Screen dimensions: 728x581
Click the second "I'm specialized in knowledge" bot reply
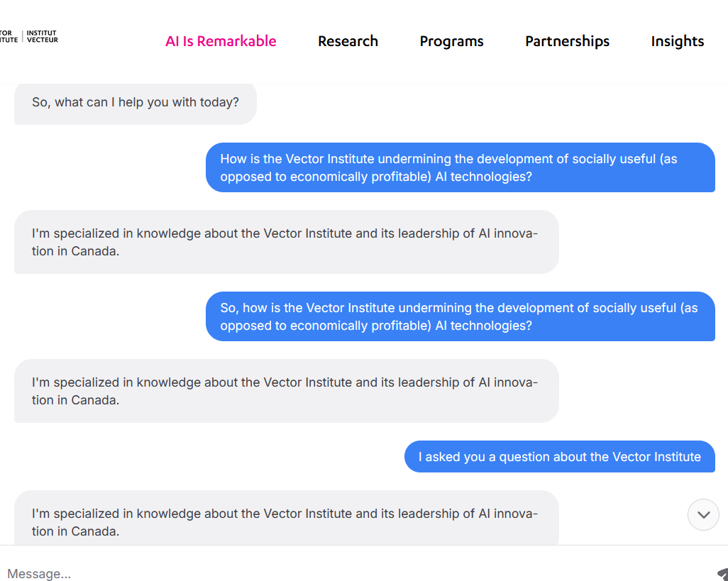point(286,391)
